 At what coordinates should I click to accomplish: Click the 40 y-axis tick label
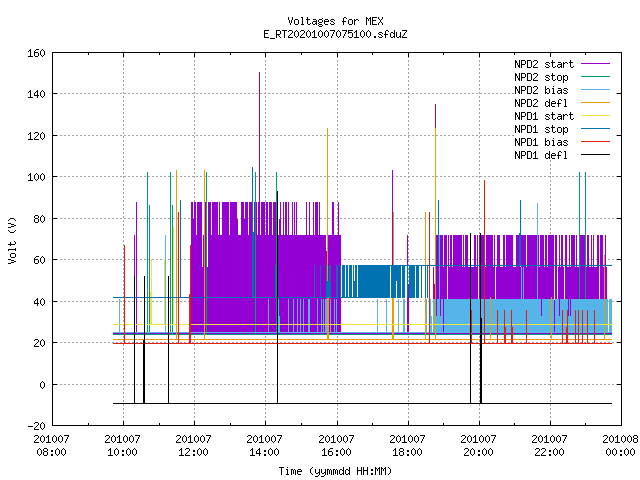pos(39,302)
